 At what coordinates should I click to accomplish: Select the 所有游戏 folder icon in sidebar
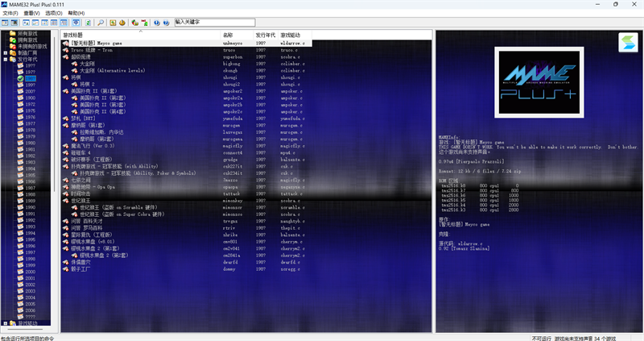pos(11,33)
